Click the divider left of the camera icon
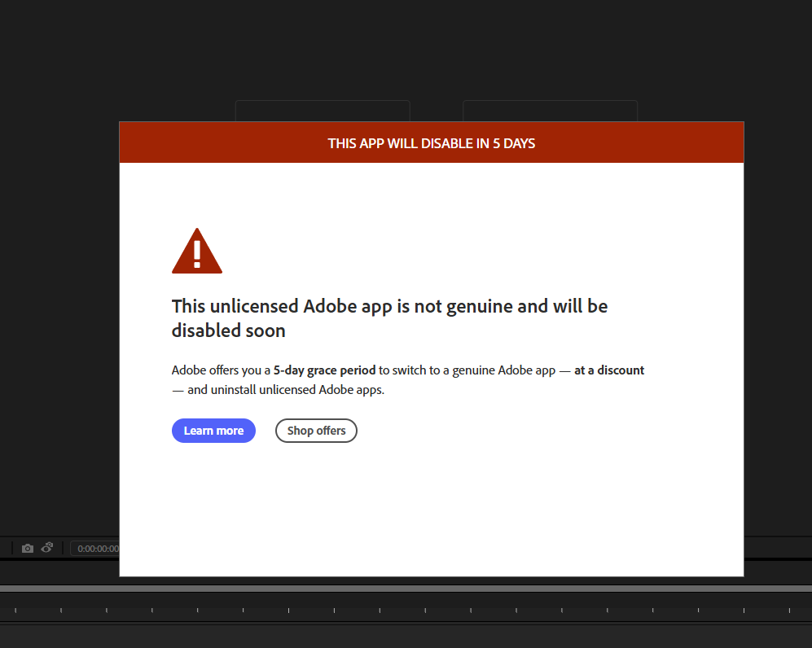Screen dimensions: 812x648 coord(12,548)
